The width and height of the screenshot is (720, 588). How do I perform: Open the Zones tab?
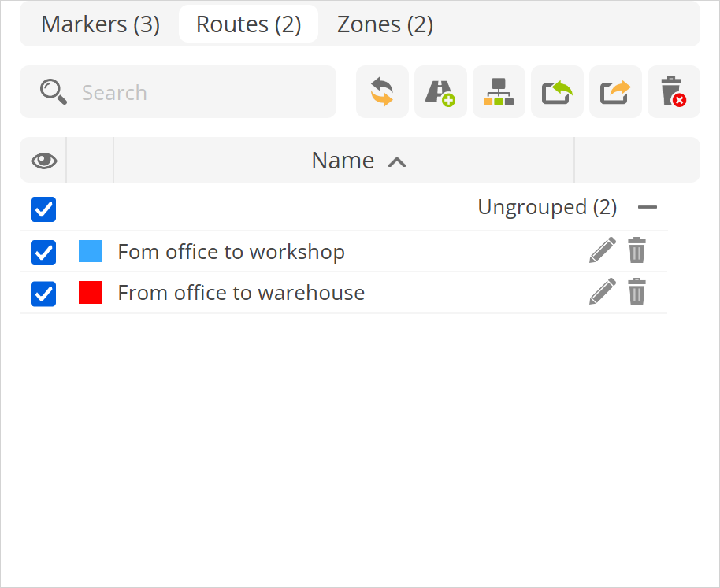pos(385,24)
